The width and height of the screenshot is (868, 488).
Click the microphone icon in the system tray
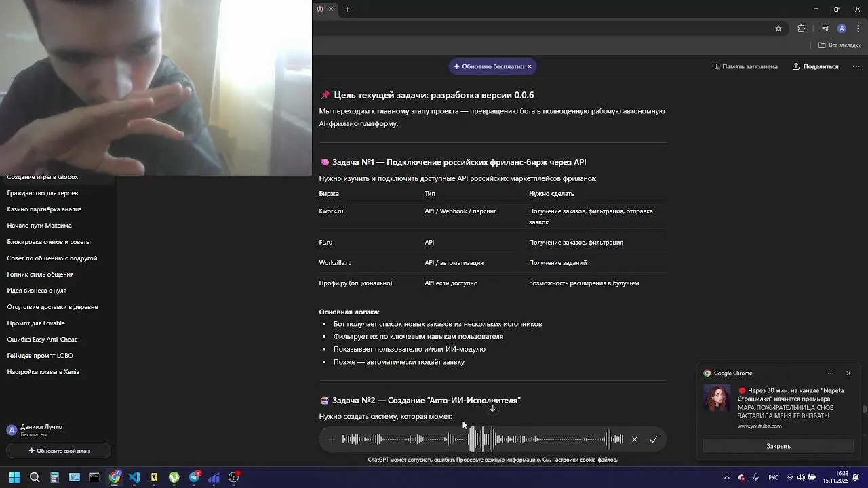click(756, 477)
